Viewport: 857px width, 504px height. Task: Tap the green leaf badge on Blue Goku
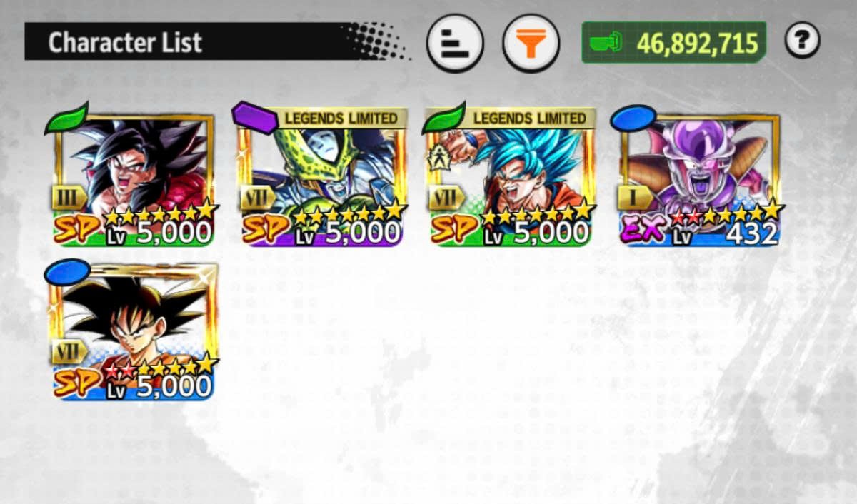443,118
